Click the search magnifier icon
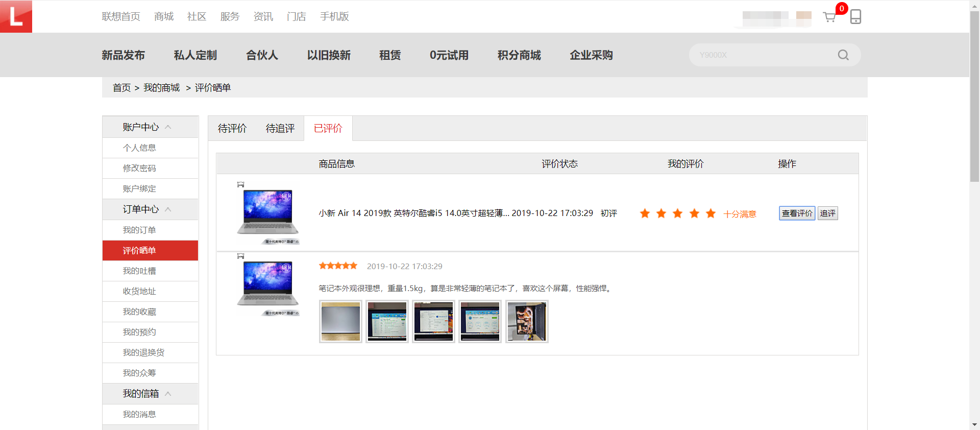980x430 pixels. pyautogui.click(x=843, y=55)
